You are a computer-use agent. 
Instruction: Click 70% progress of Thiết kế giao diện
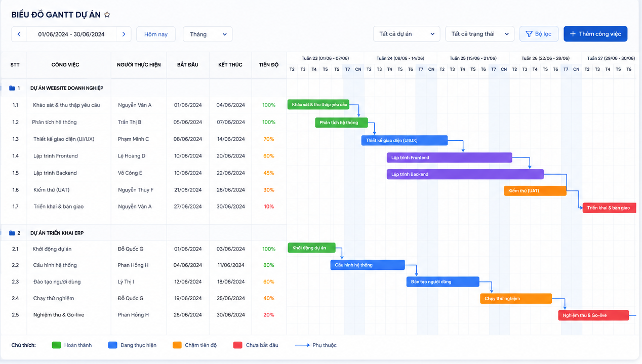[x=269, y=139]
